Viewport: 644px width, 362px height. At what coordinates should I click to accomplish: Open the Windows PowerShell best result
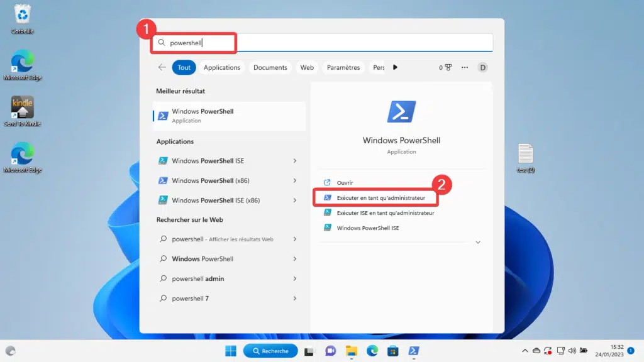(229, 116)
